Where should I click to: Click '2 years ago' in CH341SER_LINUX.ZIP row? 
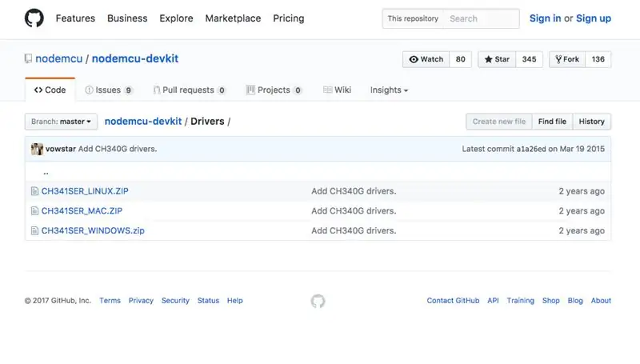pyautogui.click(x=582, y=191)
